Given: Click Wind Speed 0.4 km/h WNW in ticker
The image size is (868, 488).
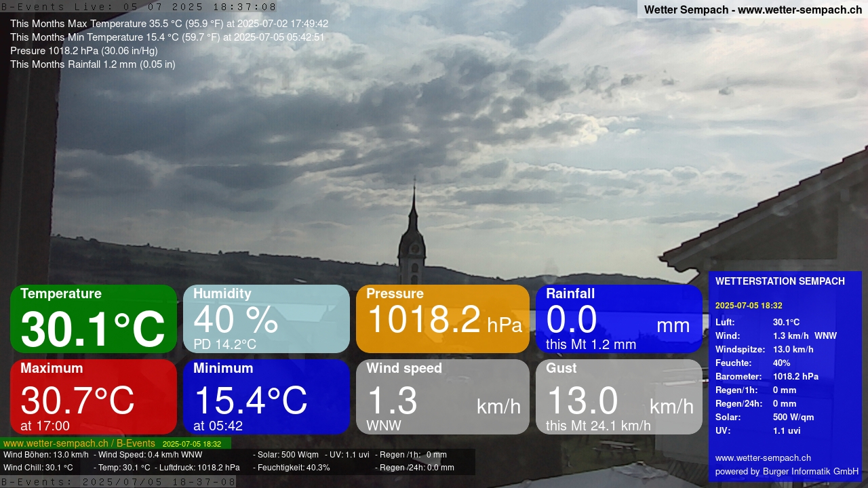Looking at the screenshot, I should [151, 455].
